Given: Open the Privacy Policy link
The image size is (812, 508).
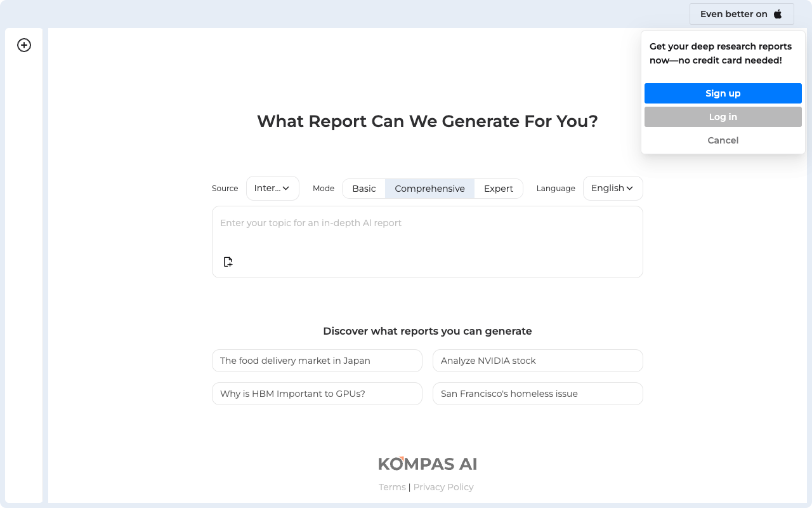Looking at the screenshot, I should coord(443,487).
